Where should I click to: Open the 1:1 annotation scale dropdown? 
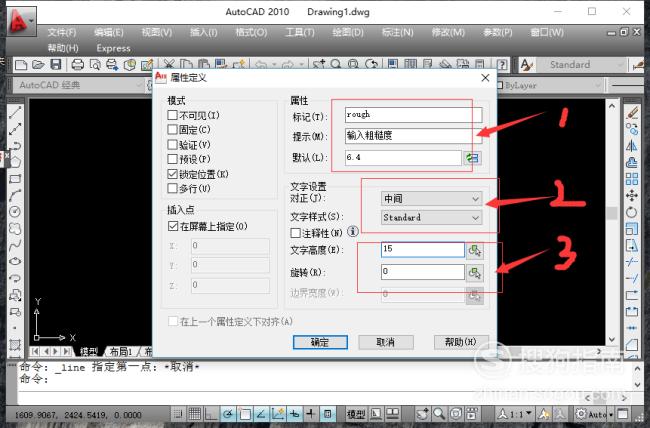[515, 414]
